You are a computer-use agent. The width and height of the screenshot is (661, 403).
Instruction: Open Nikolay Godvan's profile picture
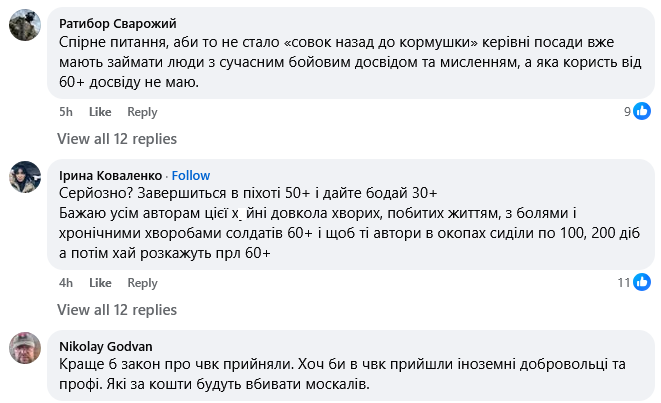[25, 348]
